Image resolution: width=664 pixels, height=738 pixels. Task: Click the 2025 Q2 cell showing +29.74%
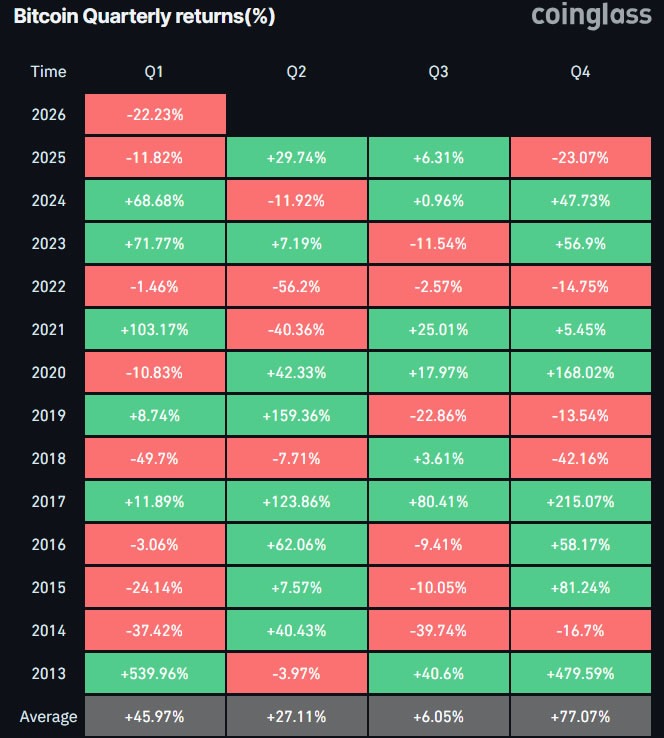[296, 157]
